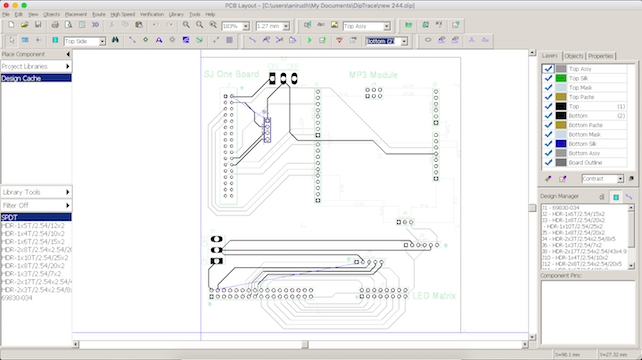Activate the zoom window magnifier tool
This screenshot has width=642, height=360.
[213, 25]
